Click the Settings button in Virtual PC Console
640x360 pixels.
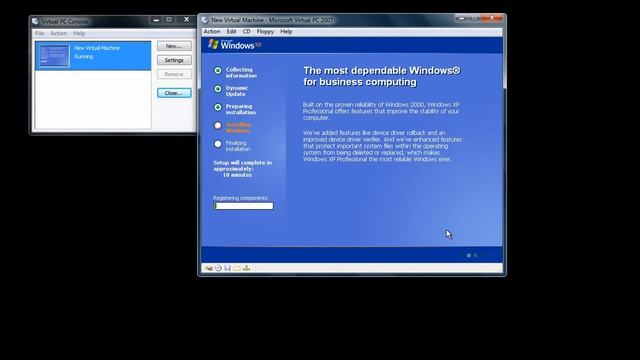tap(174, 60)
